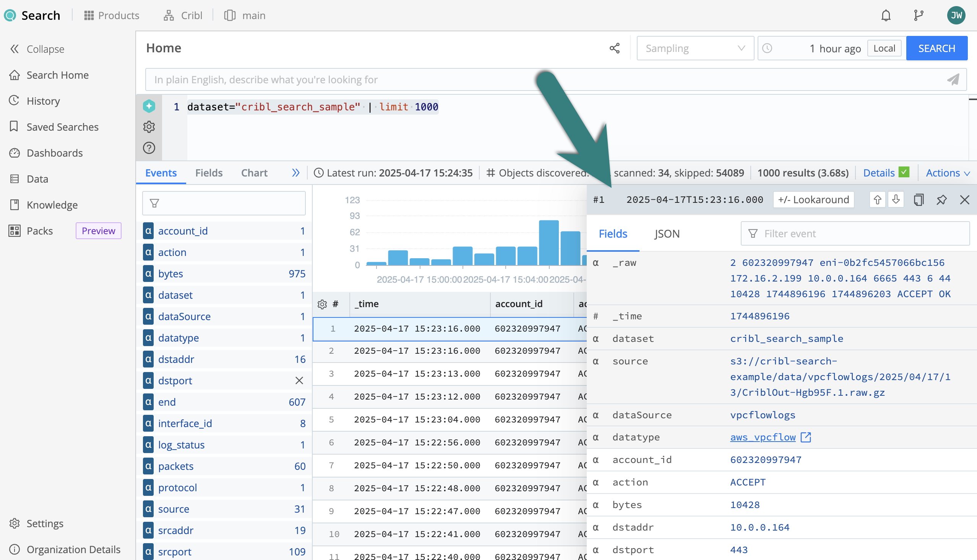Open the JW user avatar menu

956,15
